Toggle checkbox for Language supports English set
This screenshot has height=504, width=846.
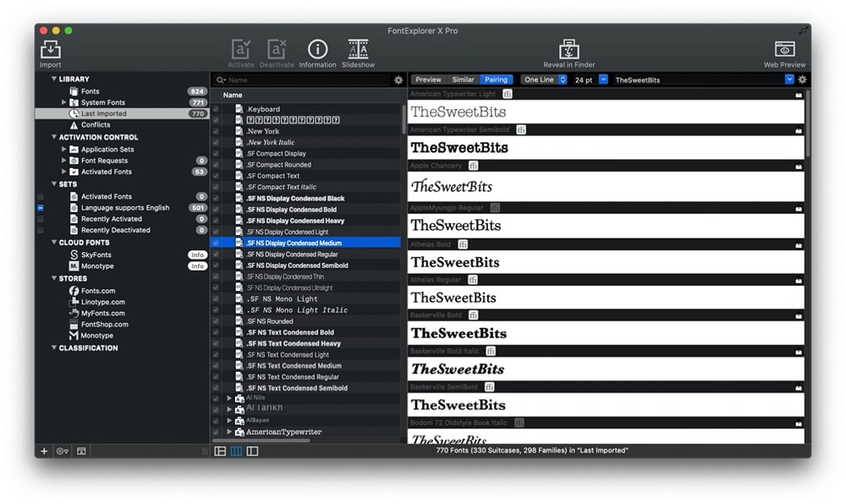41,207
